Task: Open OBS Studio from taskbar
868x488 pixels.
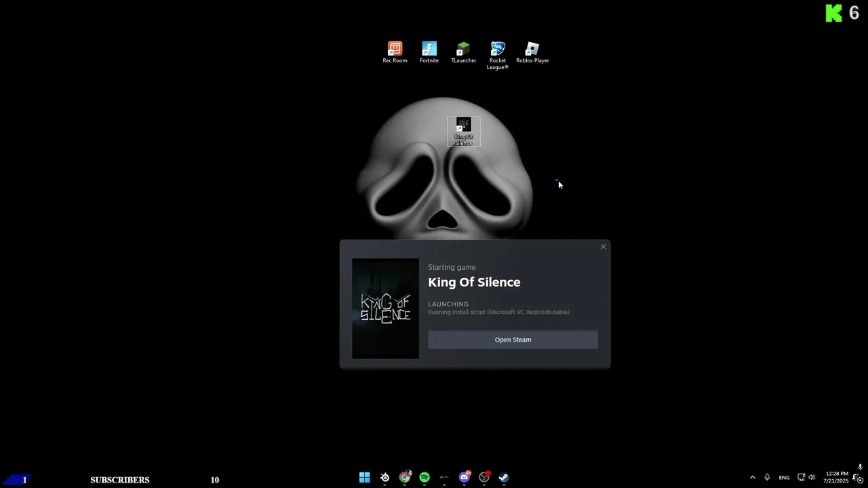Action: click(484, 477)
